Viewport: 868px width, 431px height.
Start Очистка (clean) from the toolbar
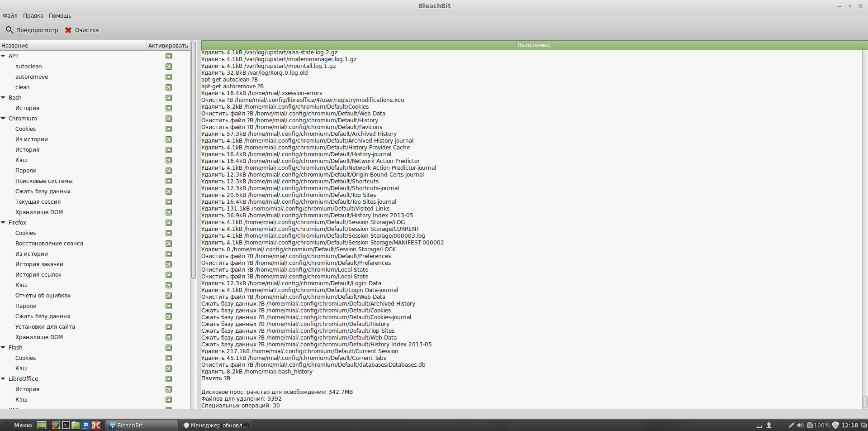pyautogui.click(x=81, y=30)
